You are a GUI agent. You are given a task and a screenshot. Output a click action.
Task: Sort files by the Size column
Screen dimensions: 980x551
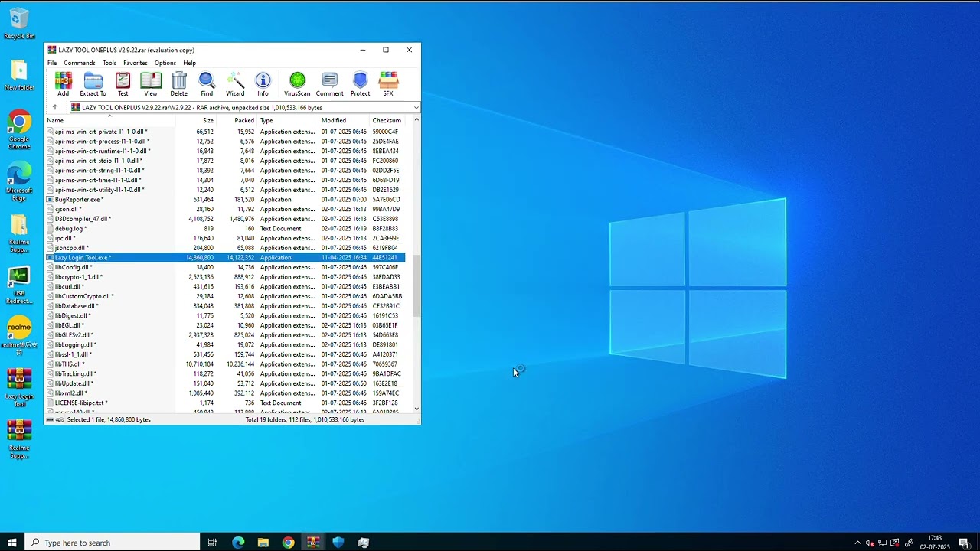click(x=196, y=120)
